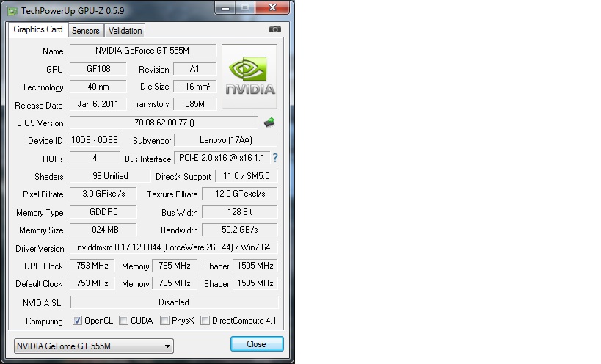
Task: Select the Graphics Card tab
Action: tap(38, 29)
